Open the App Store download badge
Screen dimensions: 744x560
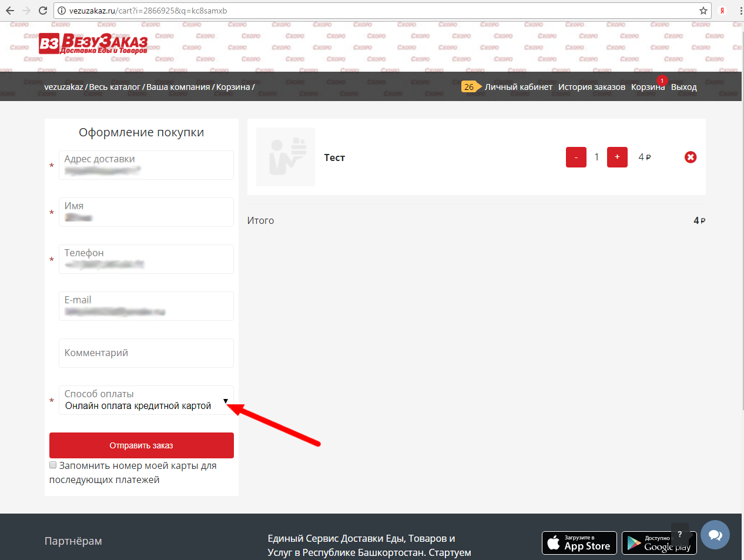tap(579, 543)
